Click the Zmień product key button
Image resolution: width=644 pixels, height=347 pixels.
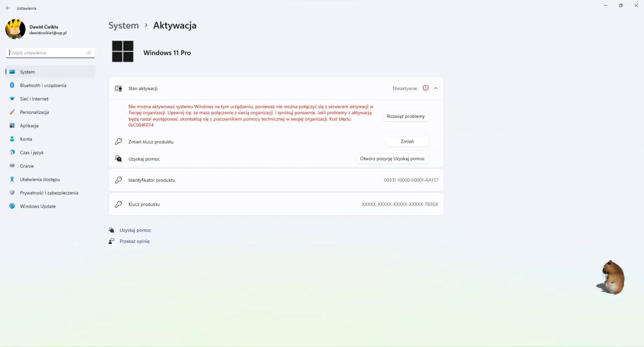click(x=407, y=142)
